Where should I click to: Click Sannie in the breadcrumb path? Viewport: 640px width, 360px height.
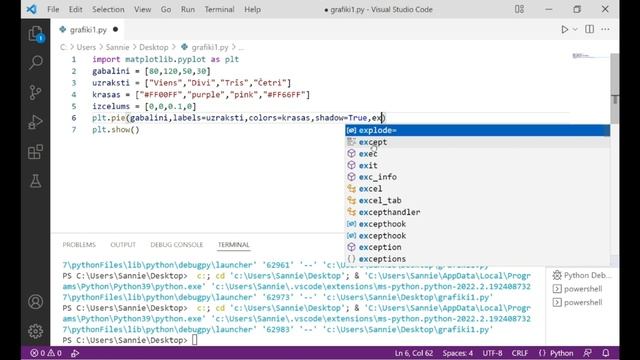pos(117,47)
